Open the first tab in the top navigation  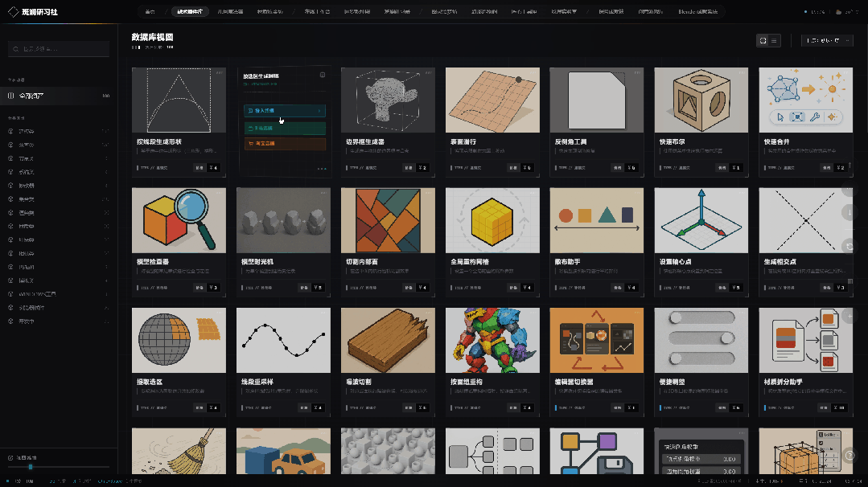[x=150, y=11]
